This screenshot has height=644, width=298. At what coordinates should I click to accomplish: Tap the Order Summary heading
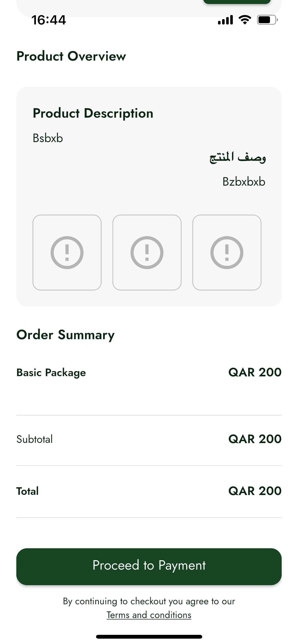(65, 335)
